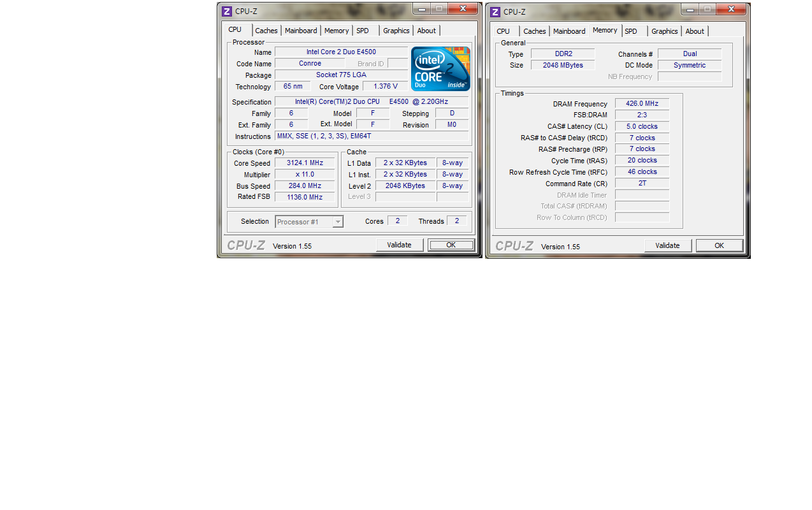Click the Core Voltage value 1.376 V
This screenshot has width=812, height=510.
[x=386, y=86]
